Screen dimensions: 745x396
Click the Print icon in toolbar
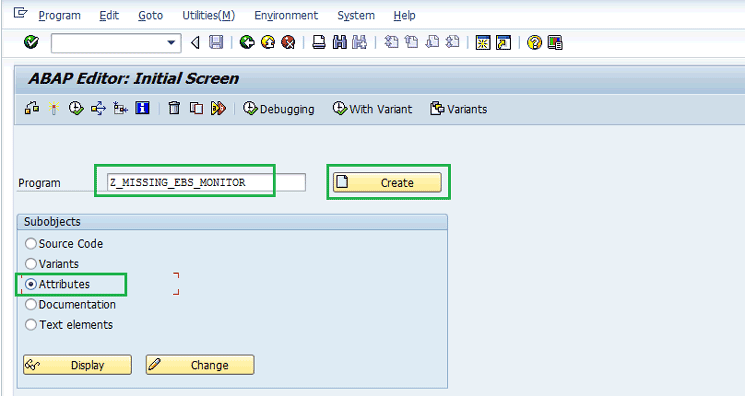pos(319,43)
